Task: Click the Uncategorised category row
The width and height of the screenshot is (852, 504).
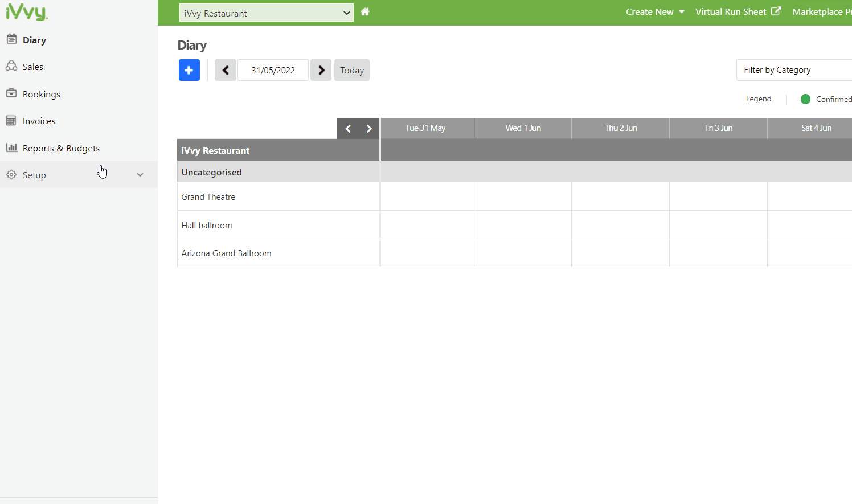Action: pos(278,172)
